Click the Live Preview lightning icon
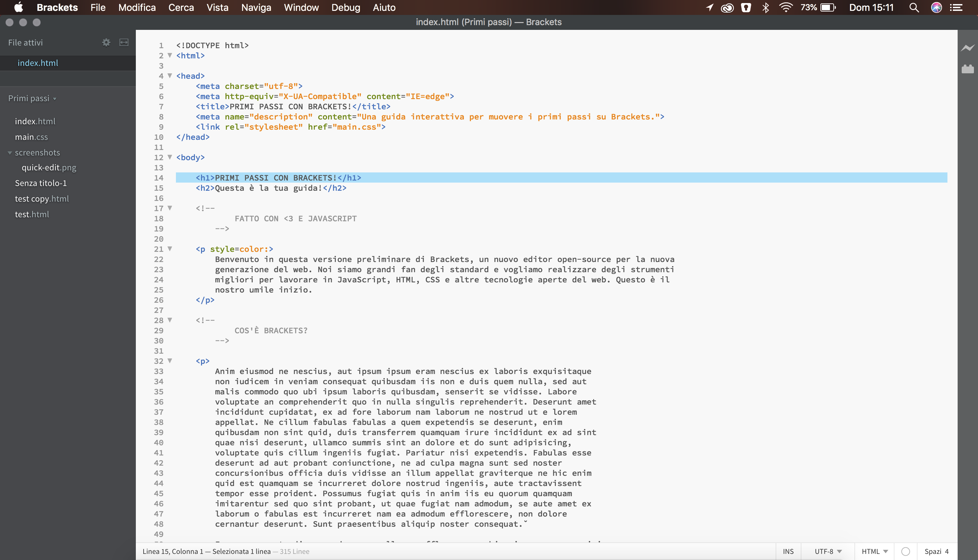Screen dimensions: 978x560 (x=967, y=48)
